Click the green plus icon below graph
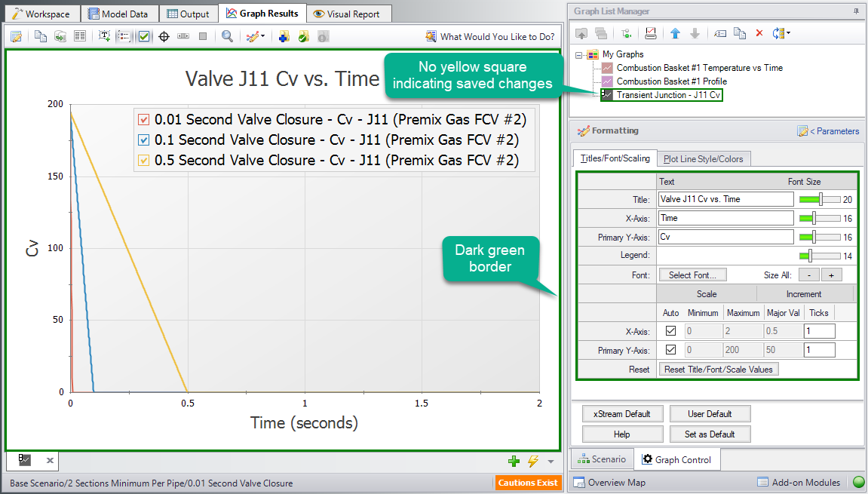This screenshot has height=494, width=868. point(514,461)
